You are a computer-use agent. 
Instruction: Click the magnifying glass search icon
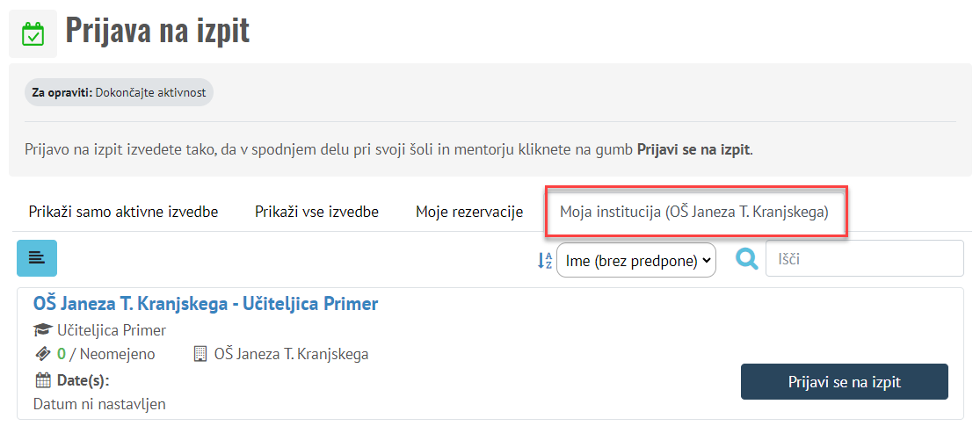click(747, 259)
